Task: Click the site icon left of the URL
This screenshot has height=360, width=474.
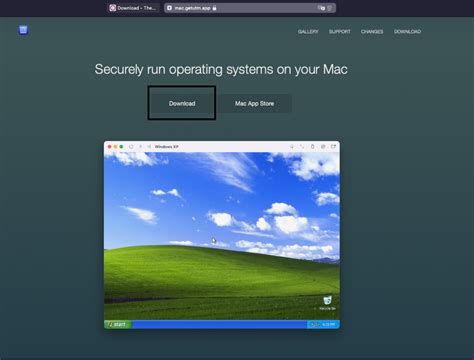Action: pos(169,8)
